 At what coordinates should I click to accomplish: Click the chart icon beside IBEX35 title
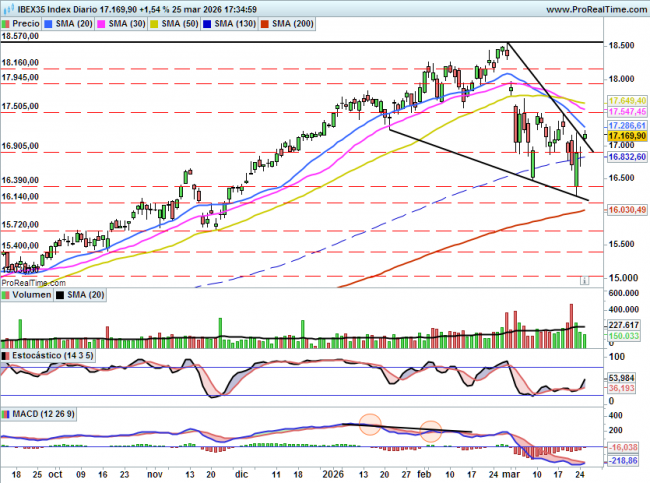tap(8, 9)
